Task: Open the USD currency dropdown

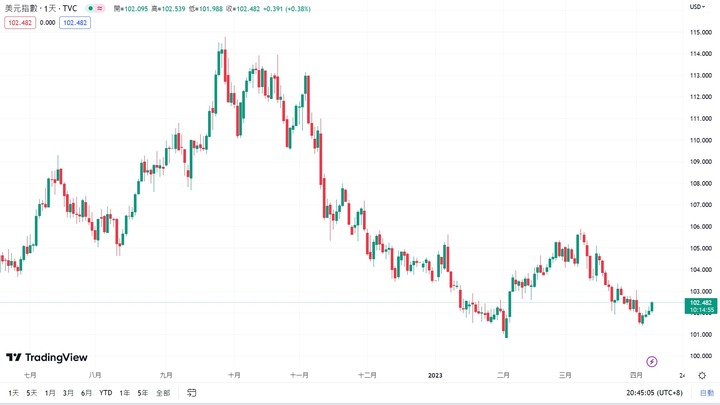Action: (697, 7)
